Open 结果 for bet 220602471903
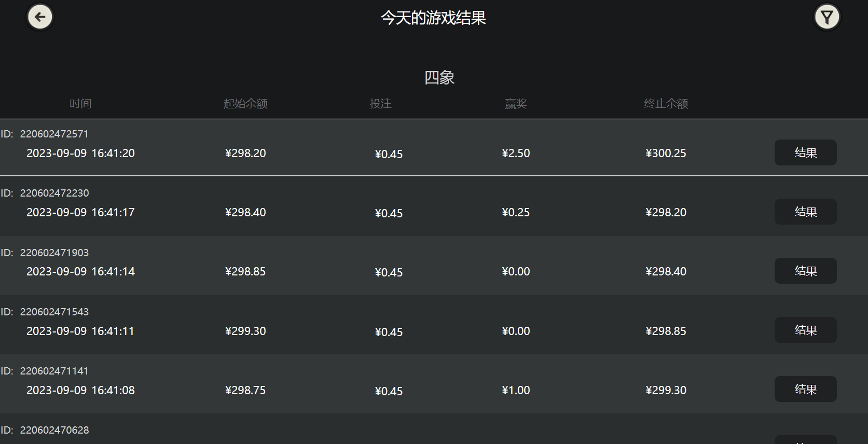The image size is (868, 444). click(805, 271)
